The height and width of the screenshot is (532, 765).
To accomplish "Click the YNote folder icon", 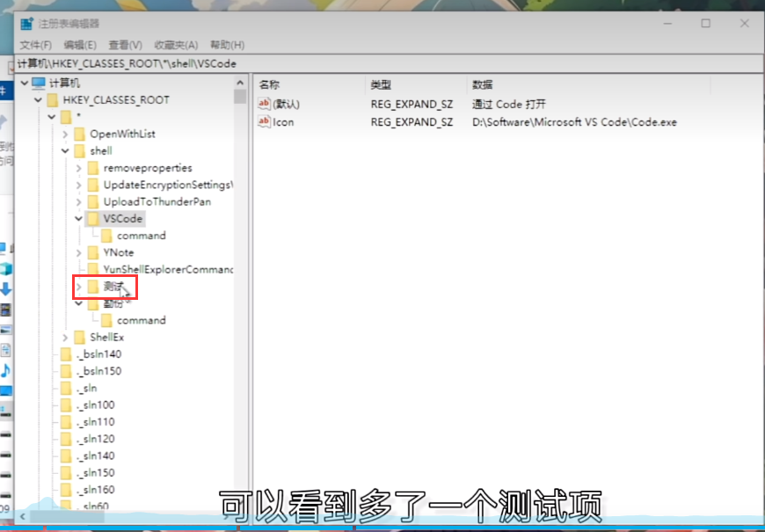I will (x=92, y=253).
